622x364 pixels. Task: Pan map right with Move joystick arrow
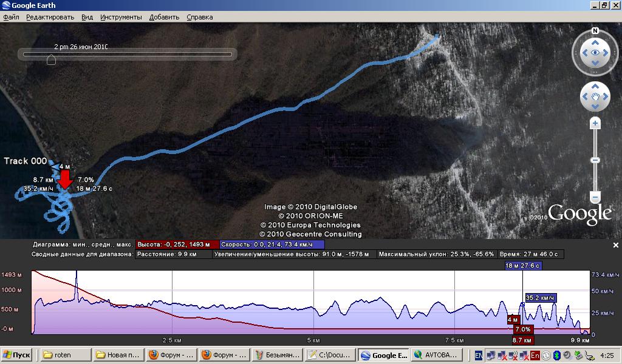[606, 96]
